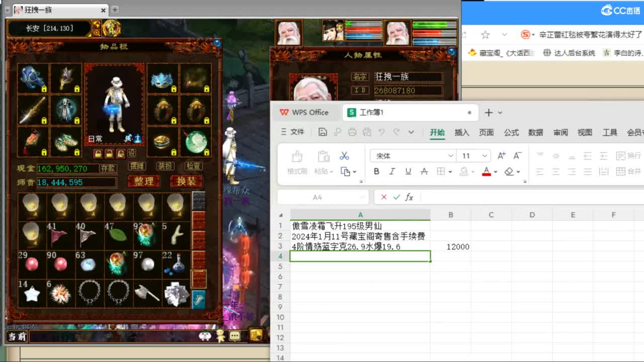Click the white star item stacked 14
This screenshot has width=644, height=362.
[x=31, y=293]
